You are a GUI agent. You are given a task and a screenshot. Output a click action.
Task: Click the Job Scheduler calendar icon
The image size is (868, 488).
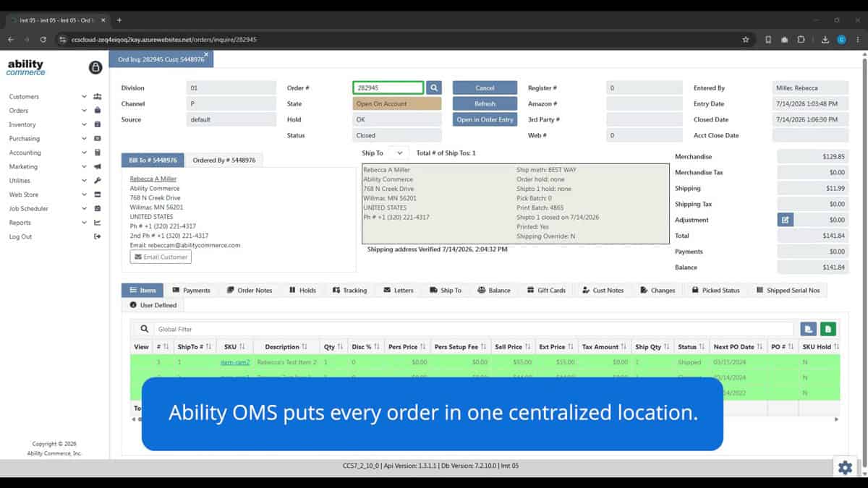point(98,208)
